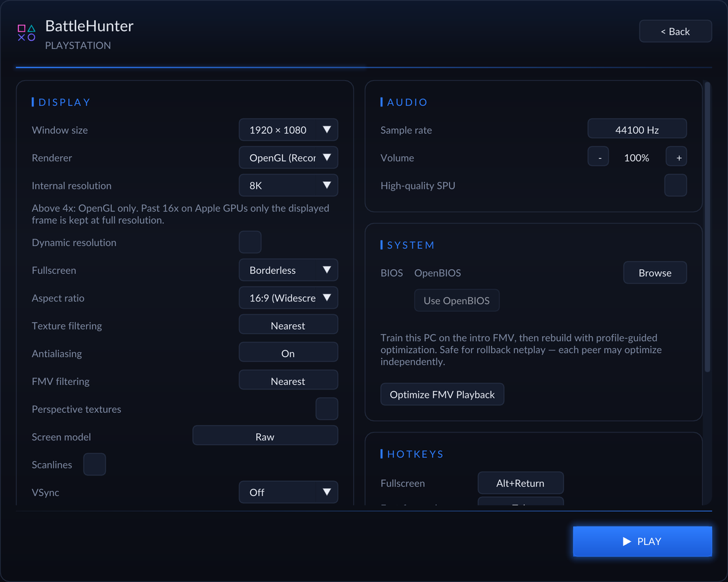Click the PlayStation shapes logo icon
Image resolution: width=728 pixels, height=582 pixels.
26,33
